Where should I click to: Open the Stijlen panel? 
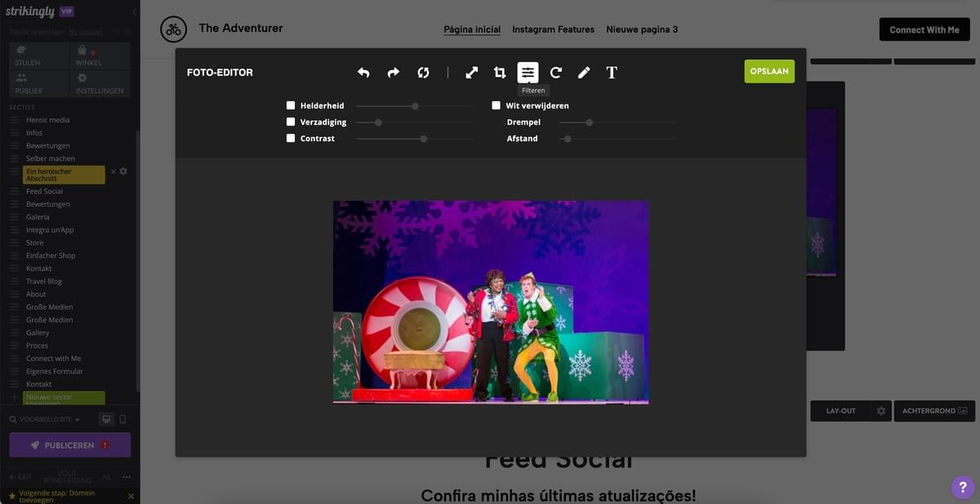tap(39, 56)
